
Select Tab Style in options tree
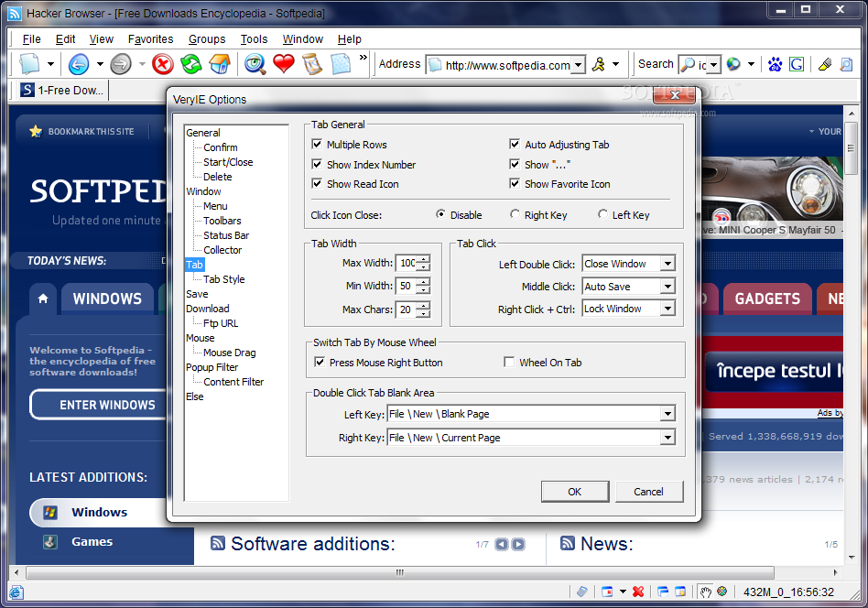(x=223, y=279)
